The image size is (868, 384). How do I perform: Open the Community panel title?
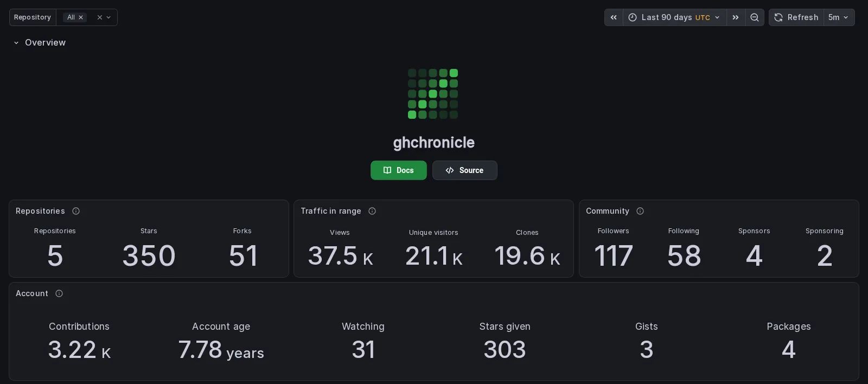[608, 211]
